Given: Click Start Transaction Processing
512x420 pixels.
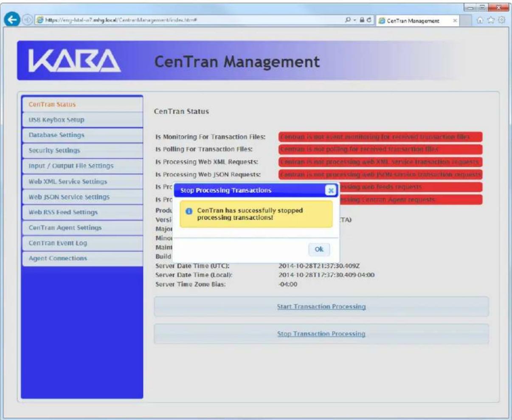Looking at the screenshot, I should tap(321, 306).
